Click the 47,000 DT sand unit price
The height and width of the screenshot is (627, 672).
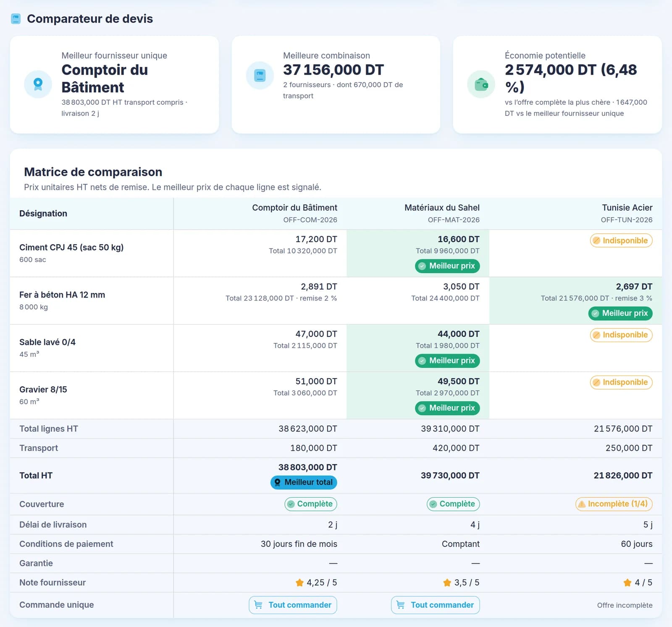(316, 334)
